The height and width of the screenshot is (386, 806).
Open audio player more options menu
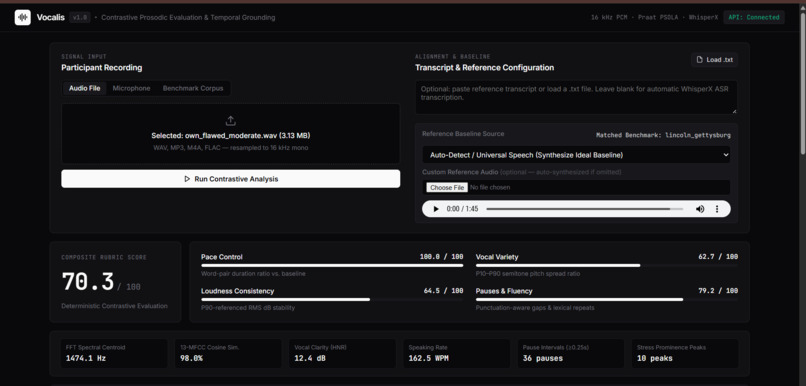point(717,209)
